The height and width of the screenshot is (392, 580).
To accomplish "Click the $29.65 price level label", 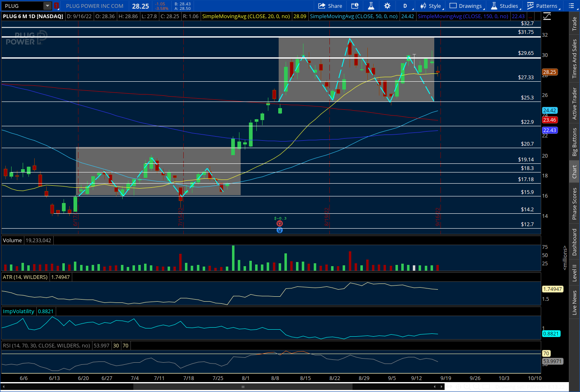I will tap(526, 53).
